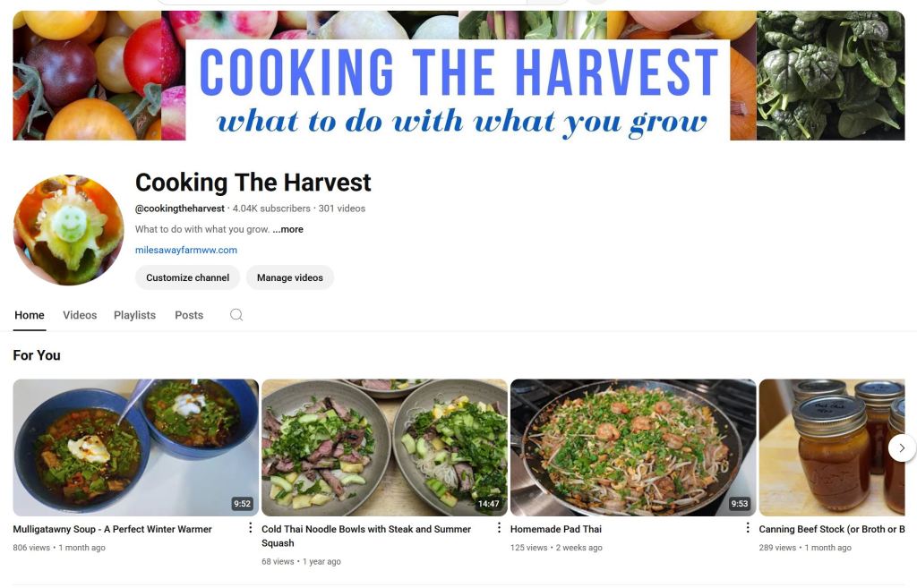Show next videos with carousel arrow
The height and width of the screenshot is (588, 917).
902,447
